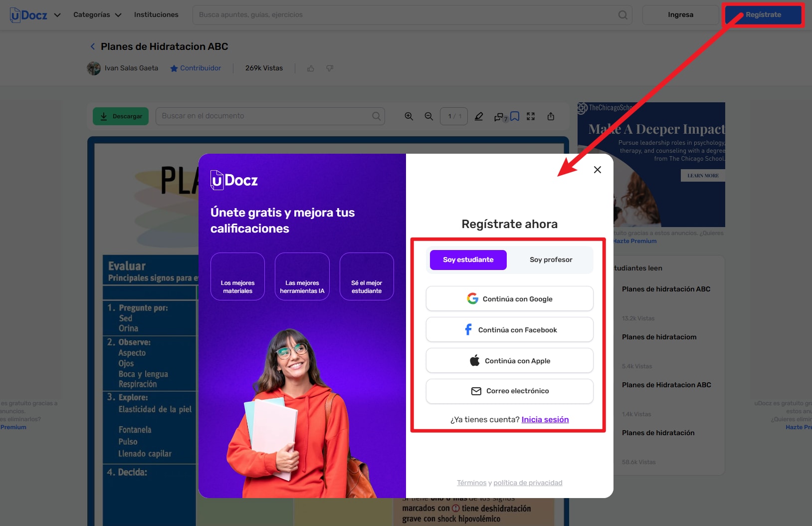Viewport: 812px width, 526px height.
Task: Give a thumbs up to document
Action: pos(311,68)
